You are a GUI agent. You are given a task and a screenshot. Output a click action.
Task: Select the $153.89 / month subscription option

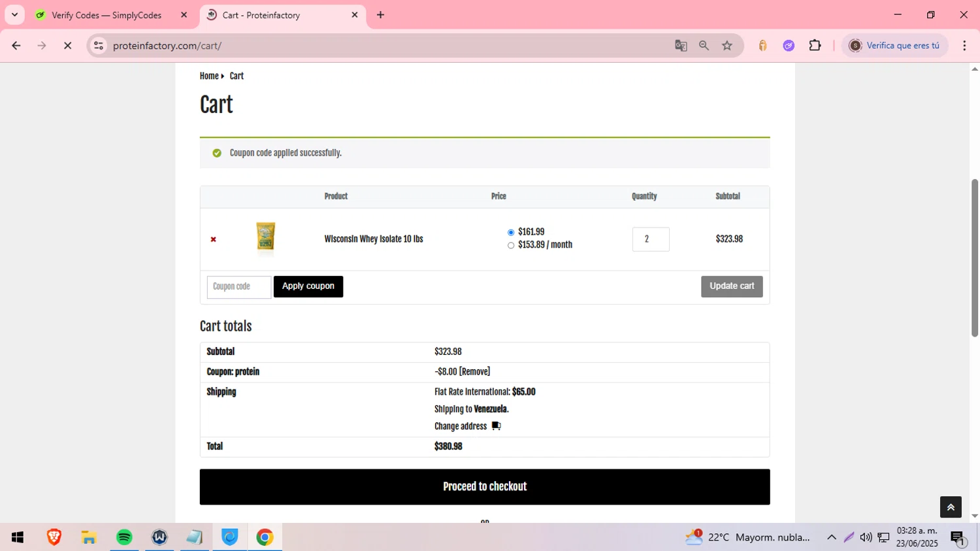click(x=511, y=246)
